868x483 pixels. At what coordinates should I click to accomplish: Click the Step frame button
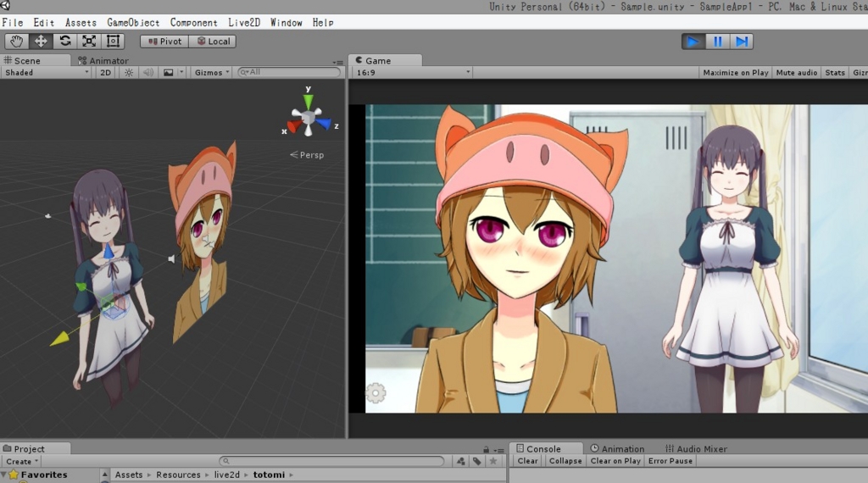click(742, 42)
